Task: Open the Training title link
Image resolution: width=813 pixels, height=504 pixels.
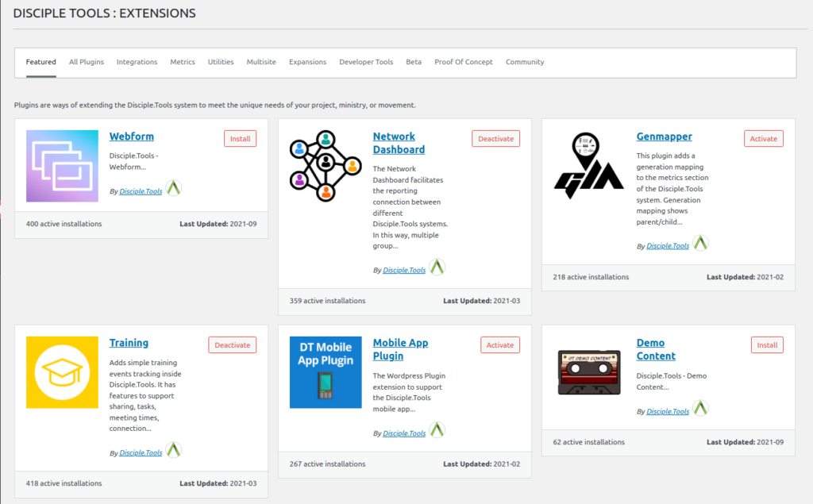Action: coord(129,343)
